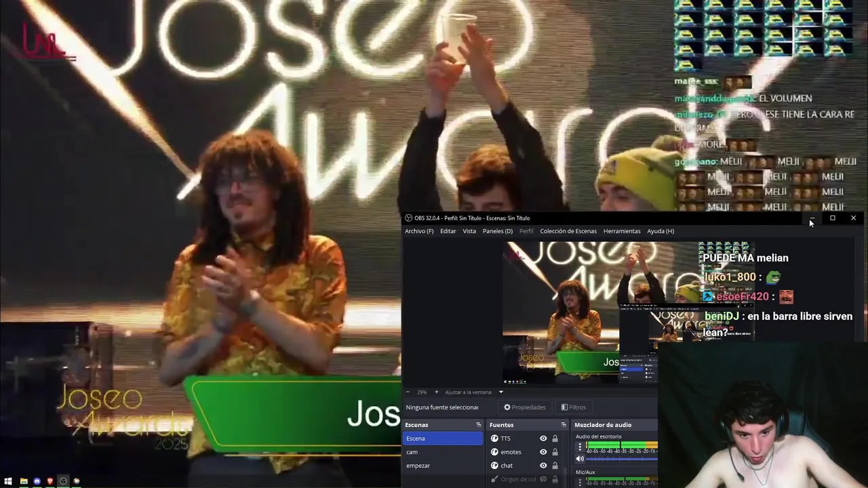This screenshot has height=488, width=868.
Task: Open options menu for Mic/Aux
Action: click(579, 482)
